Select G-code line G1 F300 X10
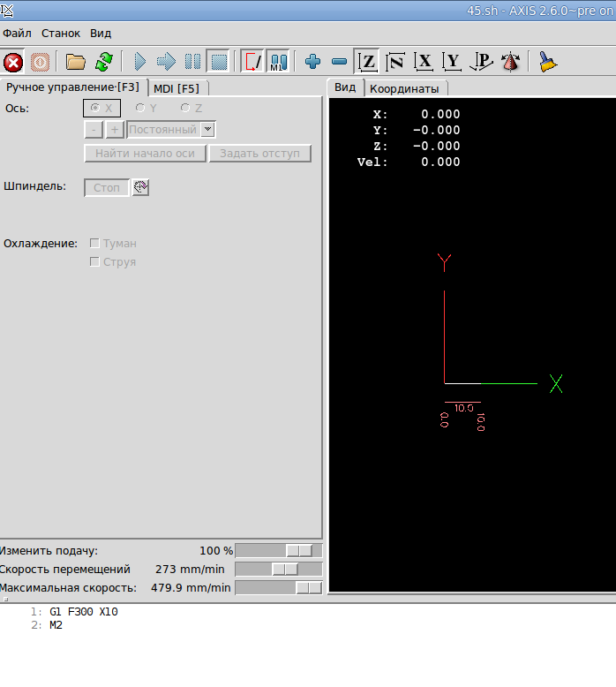The image size is (616, 687). (84, 612)
